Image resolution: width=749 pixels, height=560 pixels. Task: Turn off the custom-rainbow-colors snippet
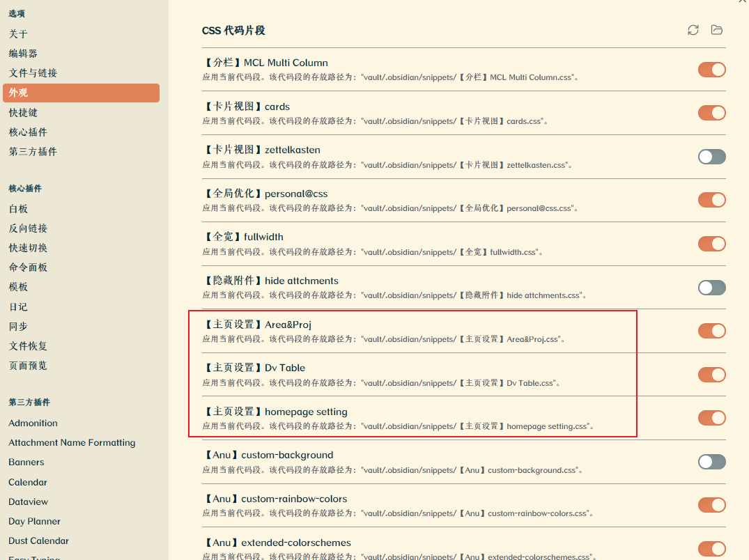(712, 505)
